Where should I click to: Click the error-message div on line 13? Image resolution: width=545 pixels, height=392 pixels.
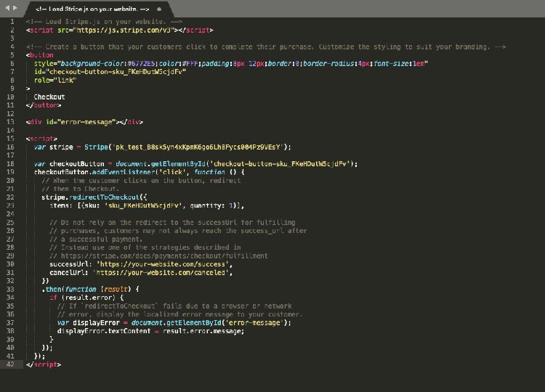coord(84,122)
